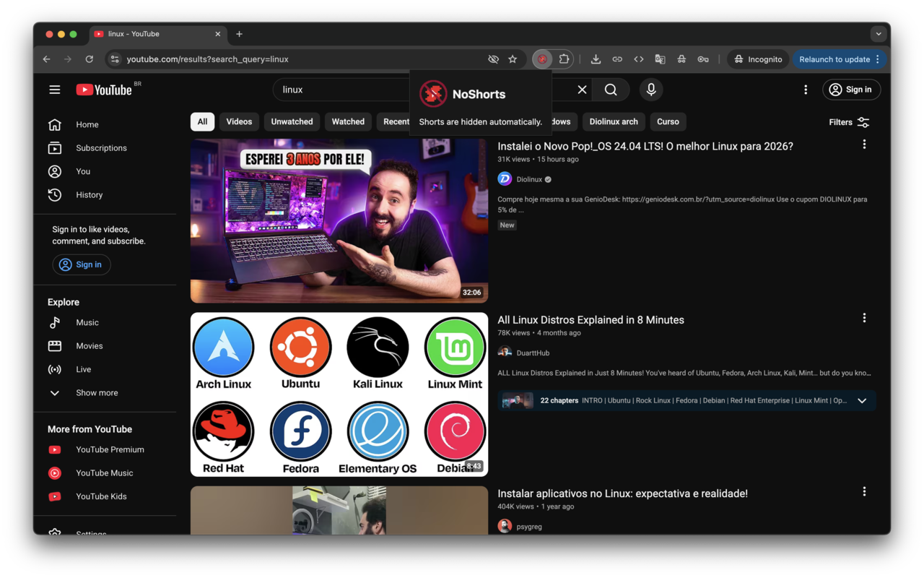Image resolution: width=924 pixels, height=578 pixels.
Task: Clear the search box with the X
Action: coord(582,90)
